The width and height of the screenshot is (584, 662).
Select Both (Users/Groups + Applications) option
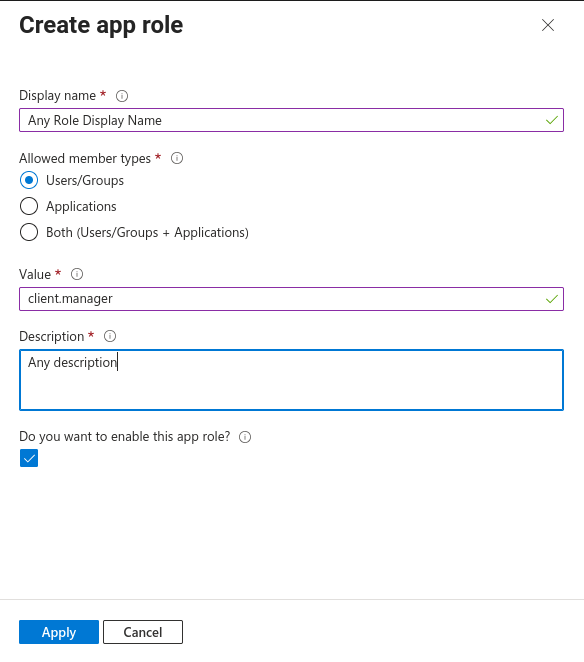click(x=29, y=232)
